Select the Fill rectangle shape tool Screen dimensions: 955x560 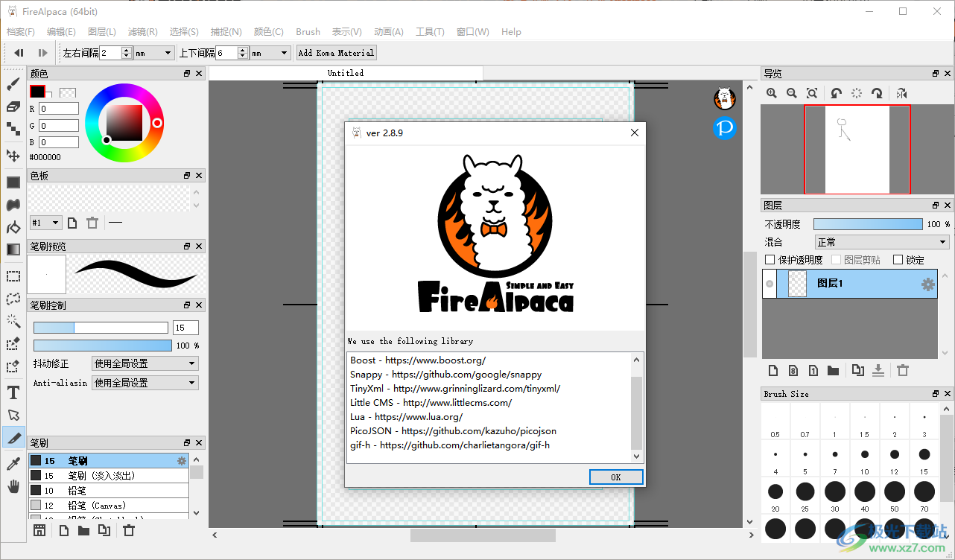click(13, 182)
